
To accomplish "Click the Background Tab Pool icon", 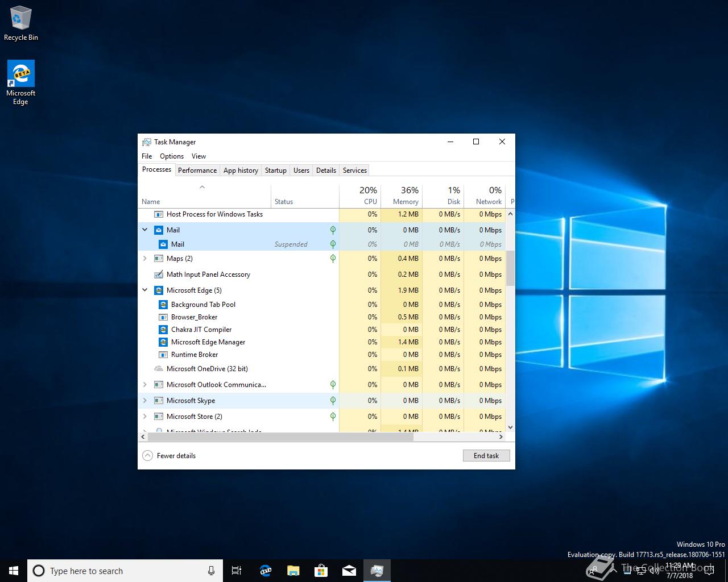I will click(163, 305).
